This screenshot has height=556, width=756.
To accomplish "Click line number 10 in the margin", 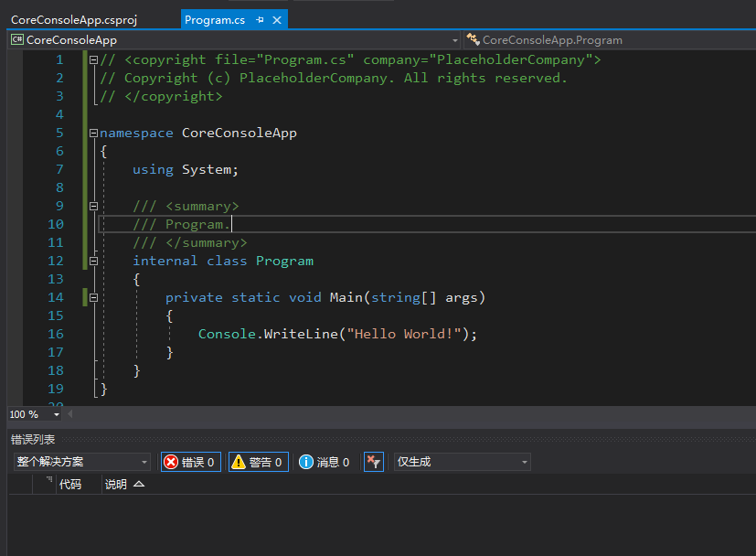I will click(56, 224).
